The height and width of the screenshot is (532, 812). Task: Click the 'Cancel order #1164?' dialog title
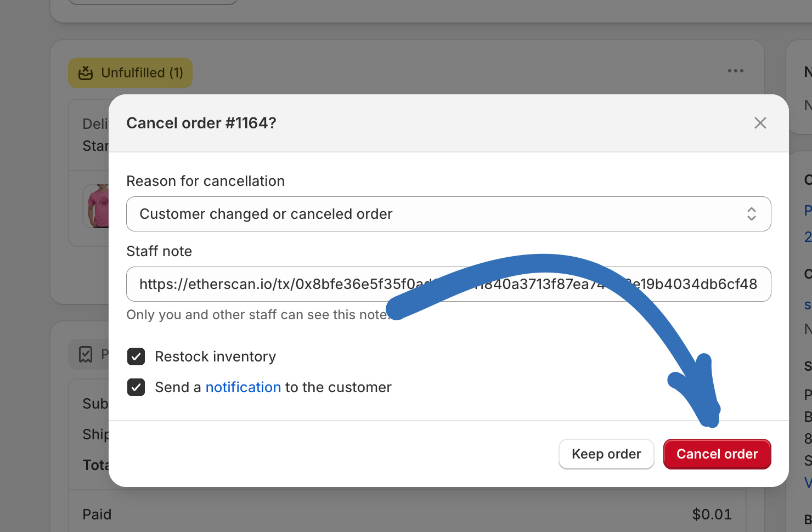[x=201, y=123]
